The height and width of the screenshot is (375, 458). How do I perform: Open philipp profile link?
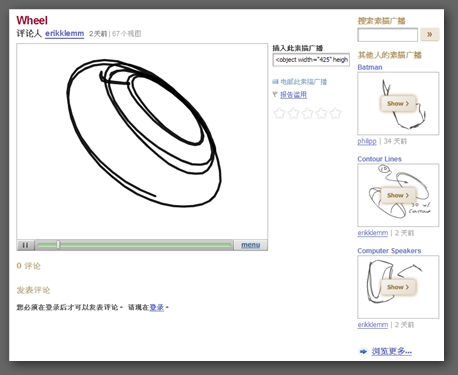(367, 141)
